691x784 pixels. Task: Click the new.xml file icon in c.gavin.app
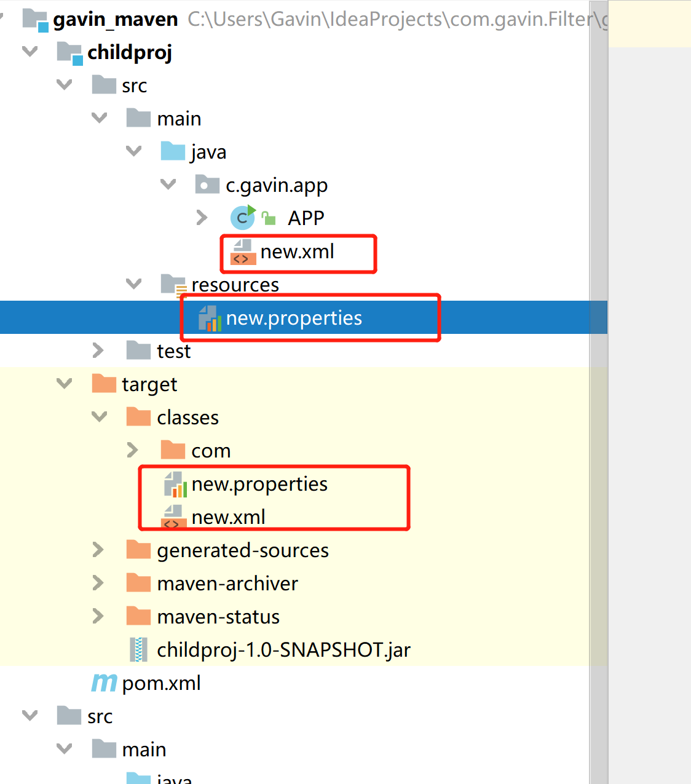[243, 252]
